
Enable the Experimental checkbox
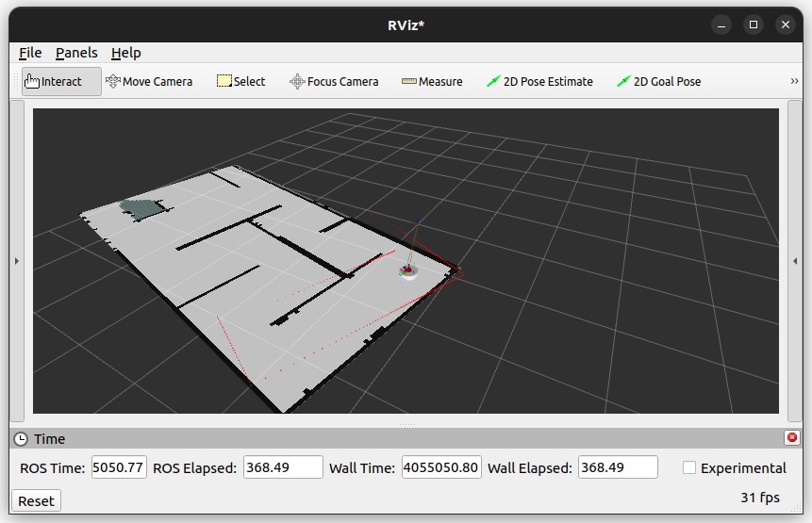689,467
